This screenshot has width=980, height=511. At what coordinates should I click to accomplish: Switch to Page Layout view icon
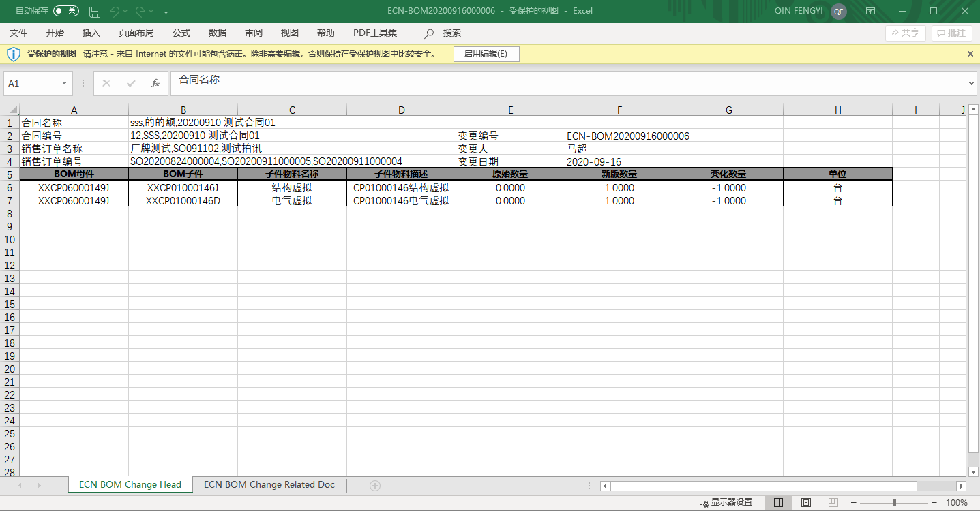[x=805, y=502]
